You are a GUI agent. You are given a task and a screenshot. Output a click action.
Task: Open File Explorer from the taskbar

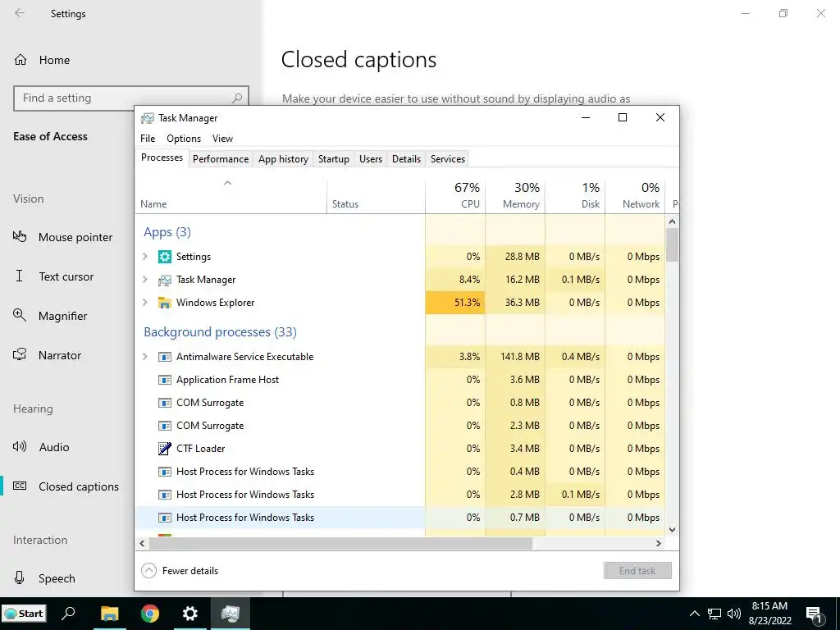click(109, 614)
